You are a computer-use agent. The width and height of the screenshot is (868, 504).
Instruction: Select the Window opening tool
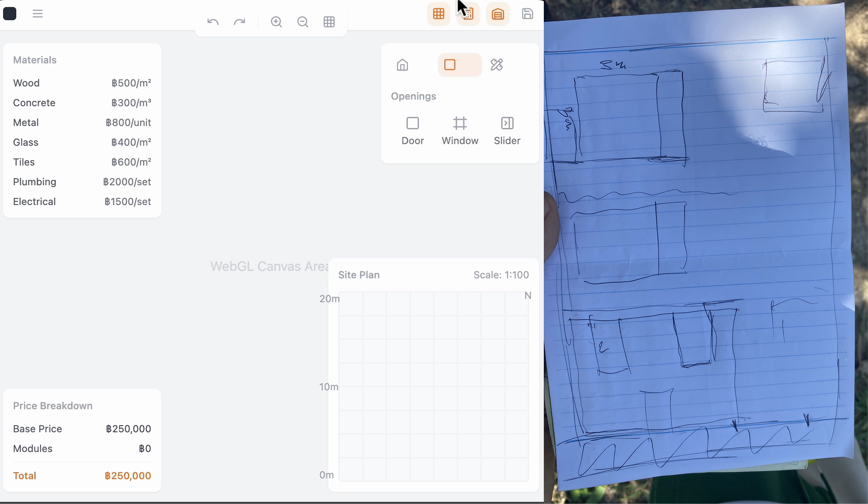(x=460, y=130)
